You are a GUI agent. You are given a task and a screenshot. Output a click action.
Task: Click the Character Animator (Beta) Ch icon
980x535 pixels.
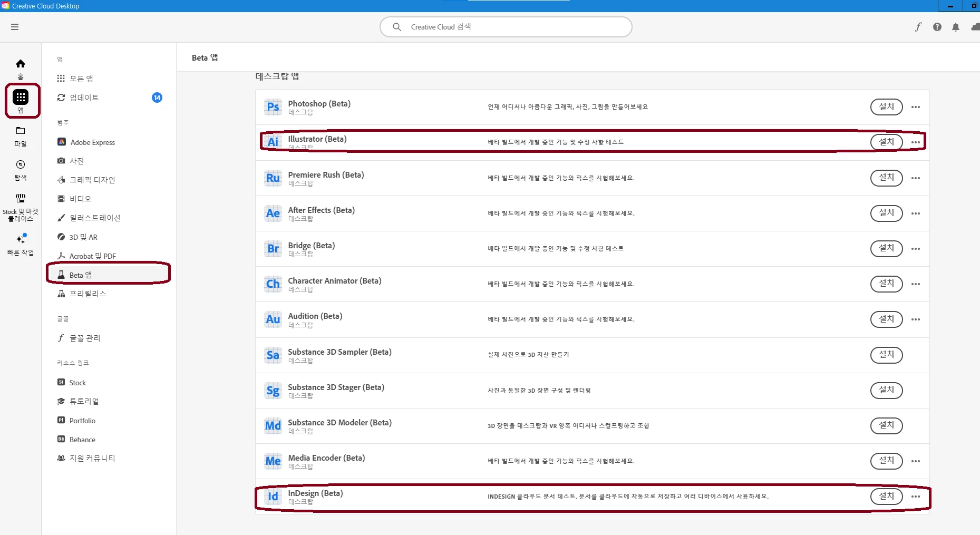pyautogui.click(x=273, y=284)
